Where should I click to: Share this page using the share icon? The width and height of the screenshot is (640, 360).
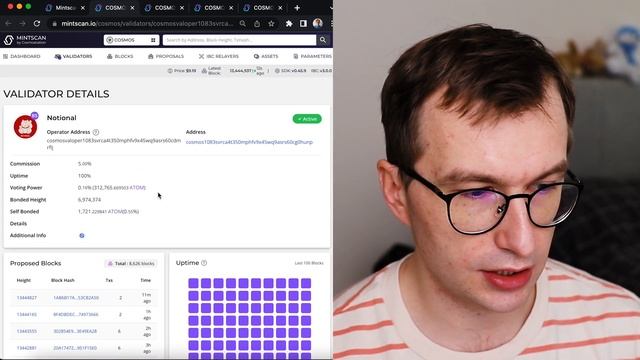(x=257, y=24)
